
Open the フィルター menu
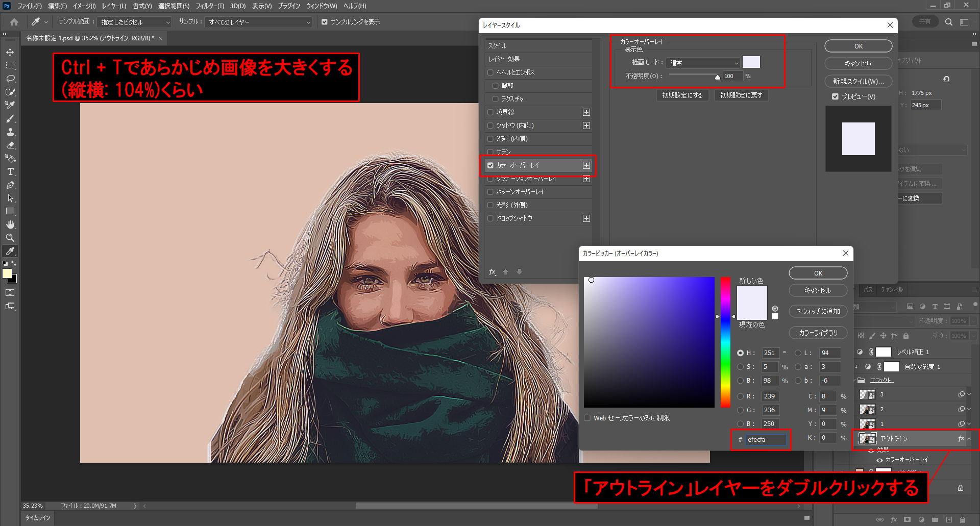point(209,6)
